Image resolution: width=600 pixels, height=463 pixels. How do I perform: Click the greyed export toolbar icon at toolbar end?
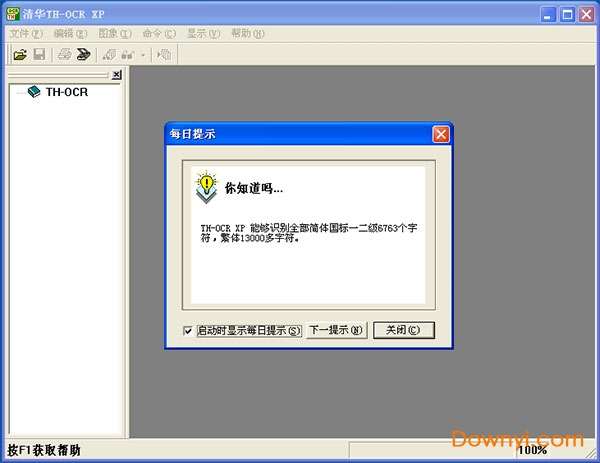point(164,55)
